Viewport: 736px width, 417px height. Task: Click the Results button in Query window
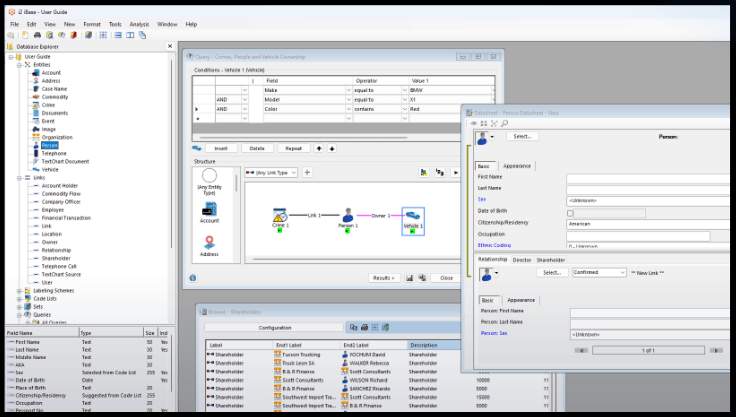(x=384, y=278)
